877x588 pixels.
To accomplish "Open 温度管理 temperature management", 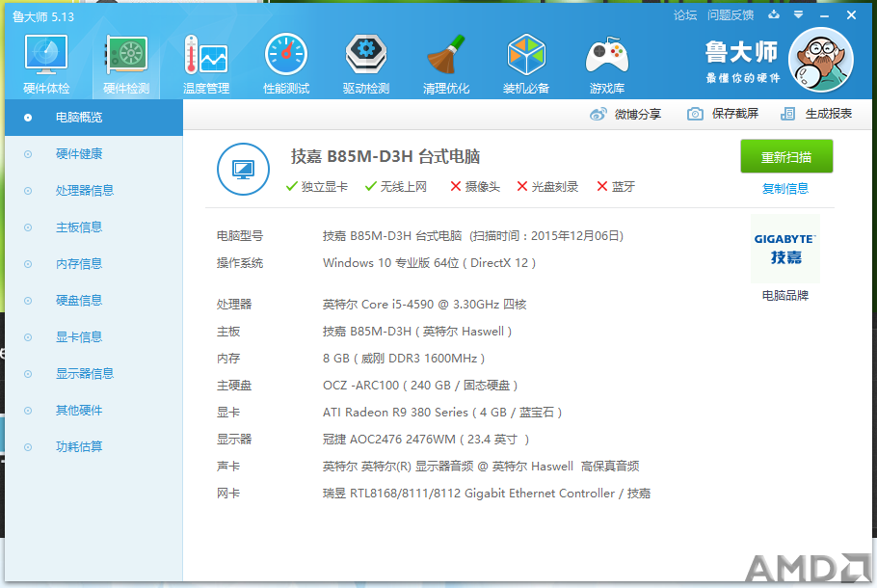I will point(206,64).
